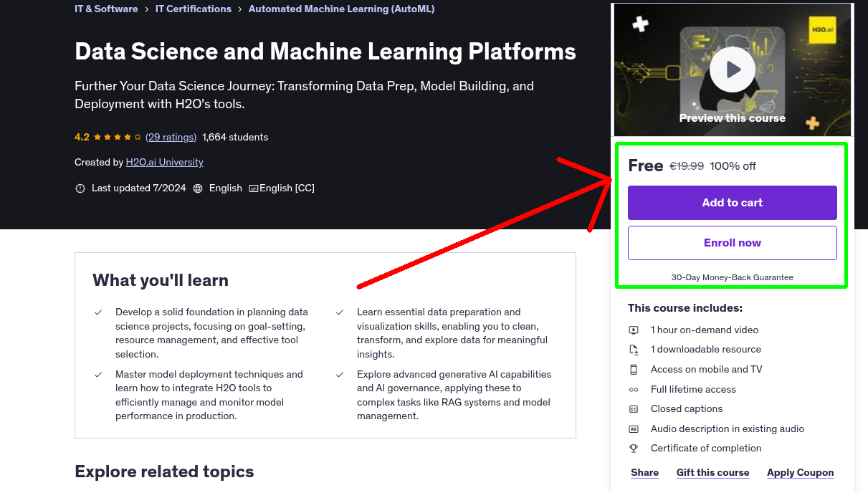
Task: Open the H2O.ai University creator page
Action: pyautogui.click(x=164, y=162)
